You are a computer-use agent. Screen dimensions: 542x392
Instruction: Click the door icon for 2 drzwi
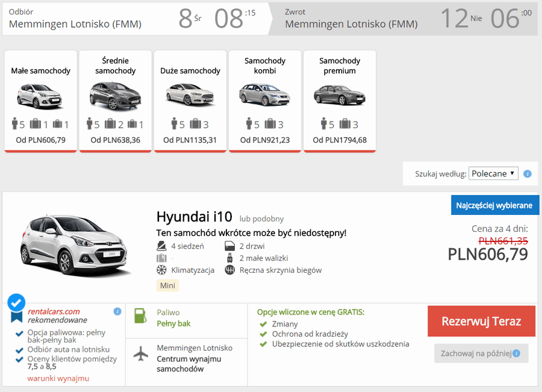[x=230, y=246]
